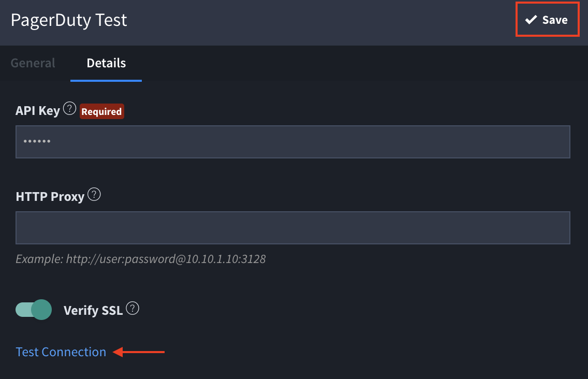Image resolution: width=588 pixels, height=379 pixels.
Task: Click the API Key field label
Action: (38, 111)
